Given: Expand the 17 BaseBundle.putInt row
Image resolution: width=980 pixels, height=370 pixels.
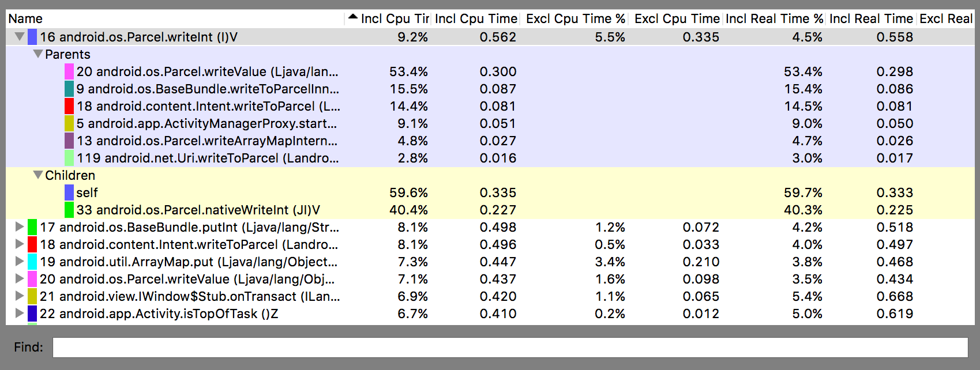Looking at the screenshot, I should tap(20, 227).
